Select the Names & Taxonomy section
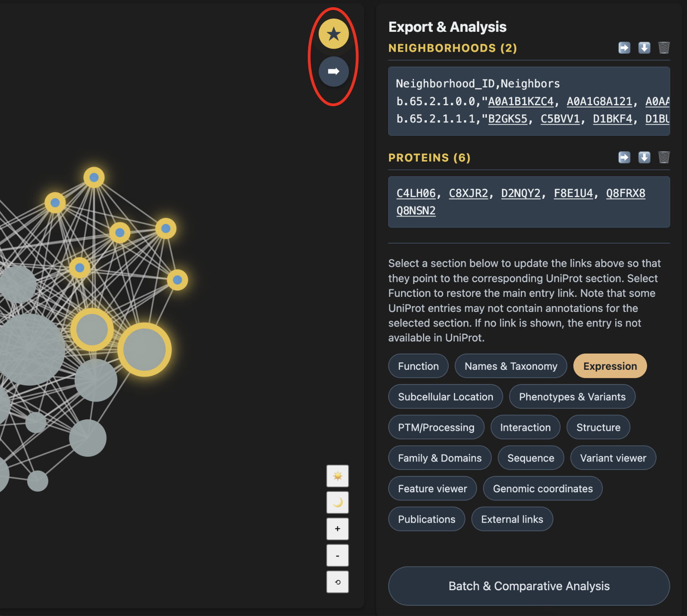 tap(511, 366)
